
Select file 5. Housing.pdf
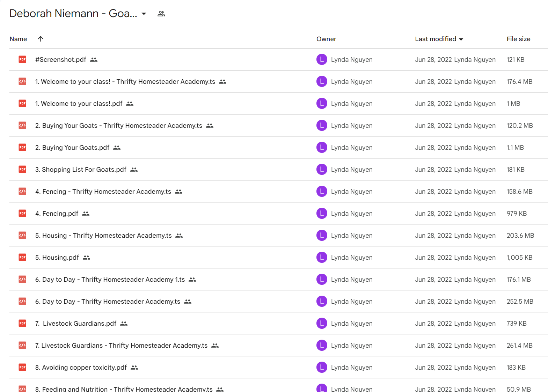click(57, 258)
